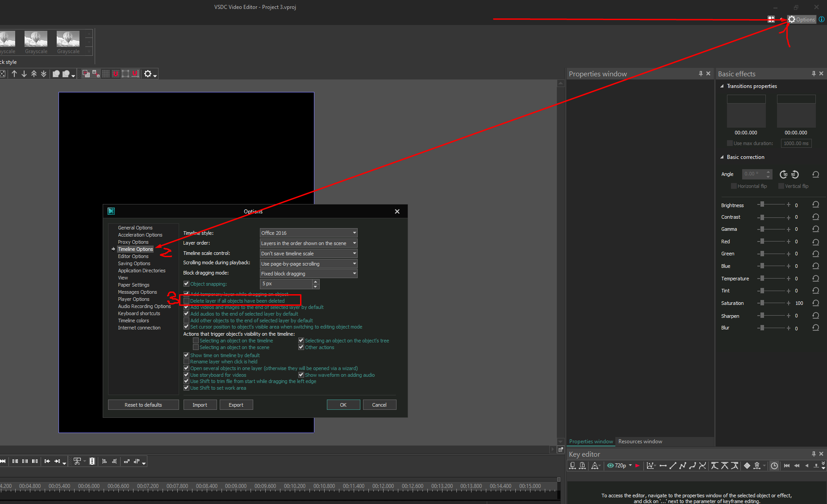The height and width of the screenshot is (504, 827).
Task: Click the razor blade cut icon
Action: 92,461
